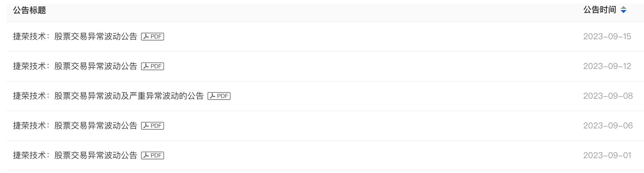Click the 公告时间 column header label
Screen dimensions: 644x173
pos(599,10)
